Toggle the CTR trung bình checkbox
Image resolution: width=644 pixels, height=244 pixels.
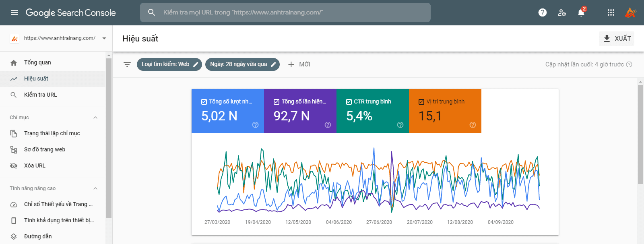349,102
